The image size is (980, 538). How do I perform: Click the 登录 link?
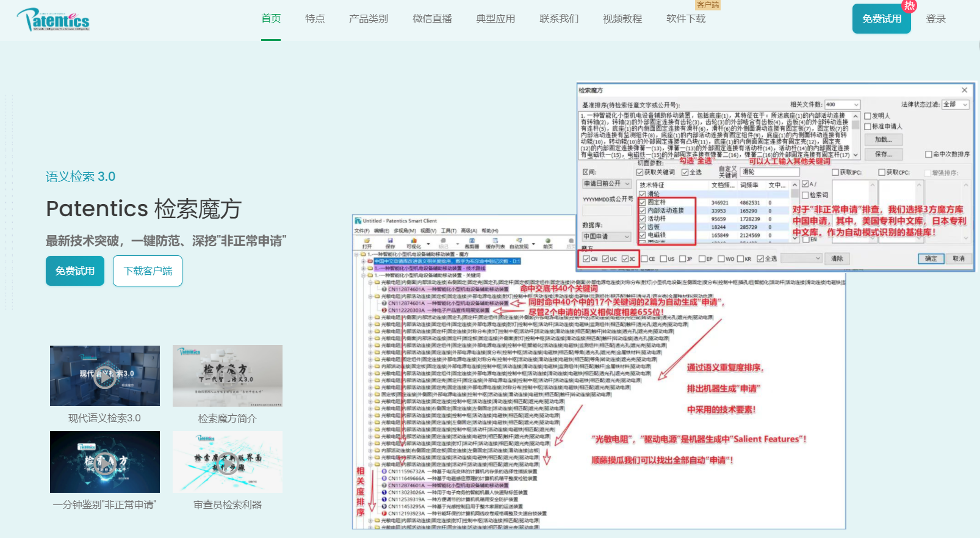935,19
